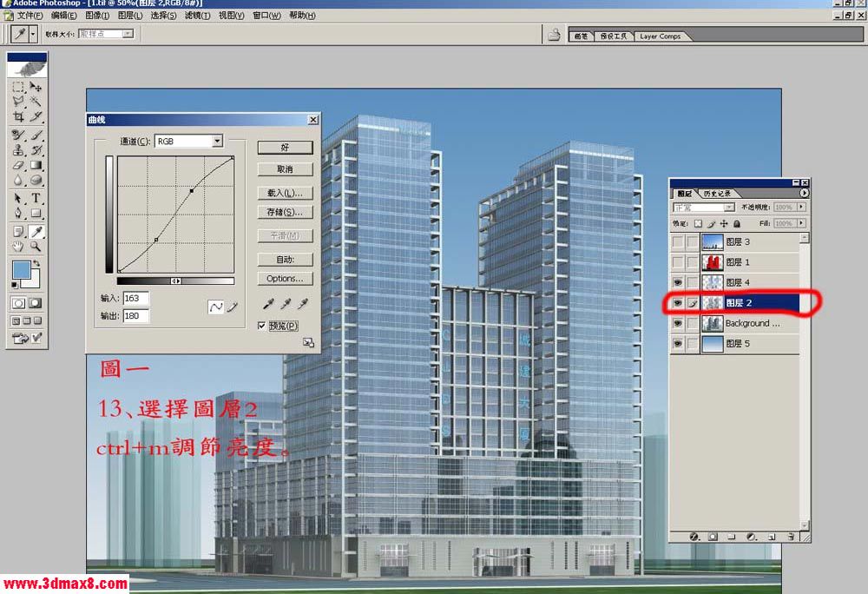Select the Path Selection tool
This screenshot has width=868, height=594.
point(18,198)
